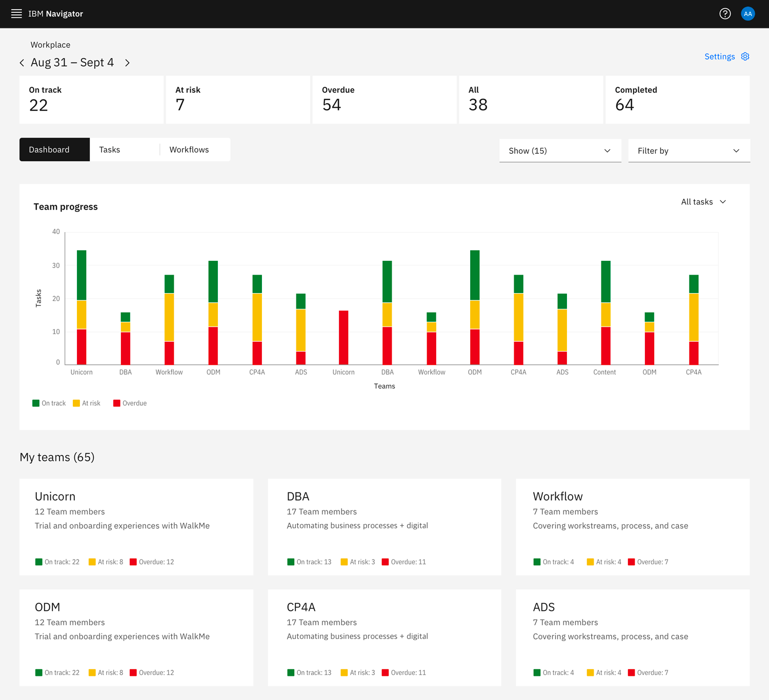Open the ODM team card
The image size is (769, 700).
point(136,637)
